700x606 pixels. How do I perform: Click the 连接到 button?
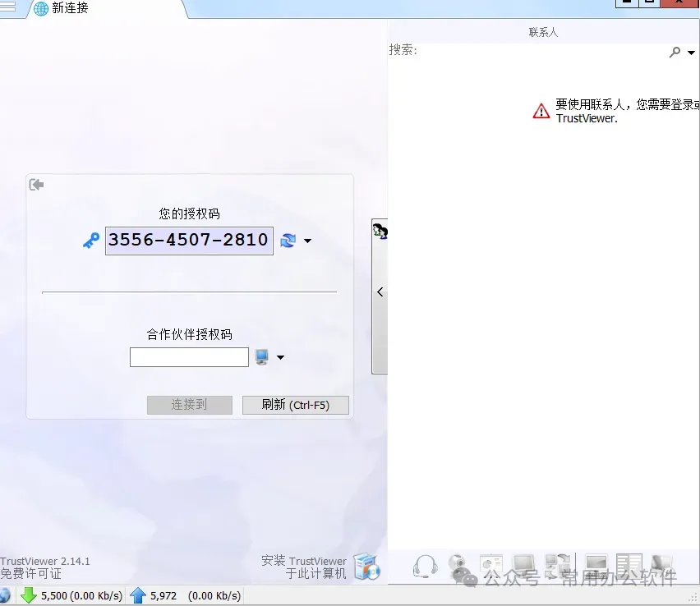(x=190, y=405)
